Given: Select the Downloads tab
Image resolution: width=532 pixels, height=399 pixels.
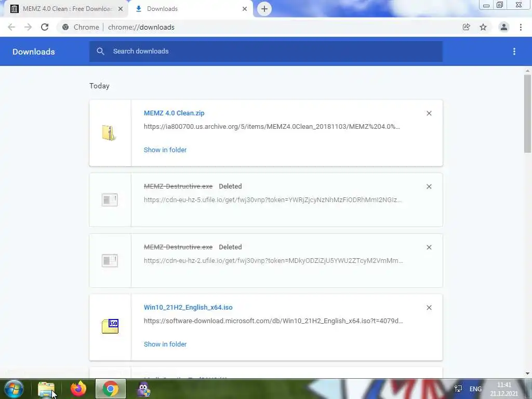Looking at the screenshot, I should [x=191, y=9].
